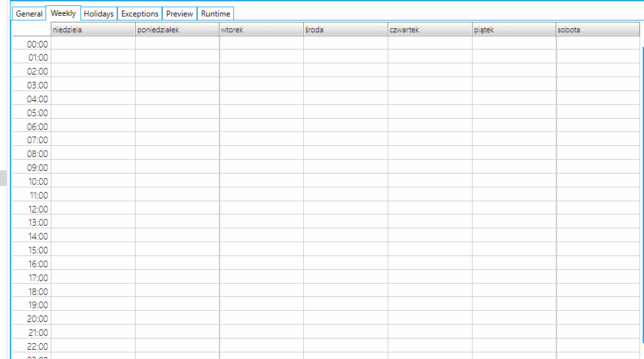Image resolution: width=644 pixels, height=359 pixels.
Task: Click the 22:00 time label
Action: pos(38,346)
